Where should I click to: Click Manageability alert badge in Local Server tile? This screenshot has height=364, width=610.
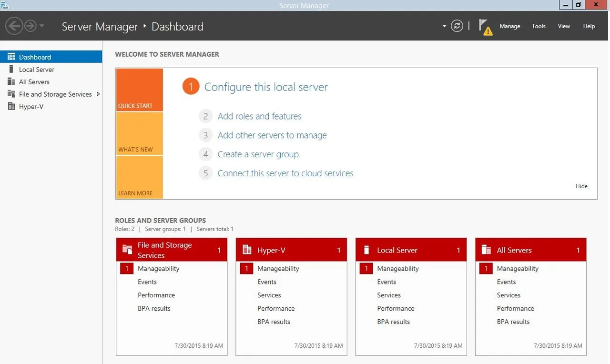(x=366, y=269)
